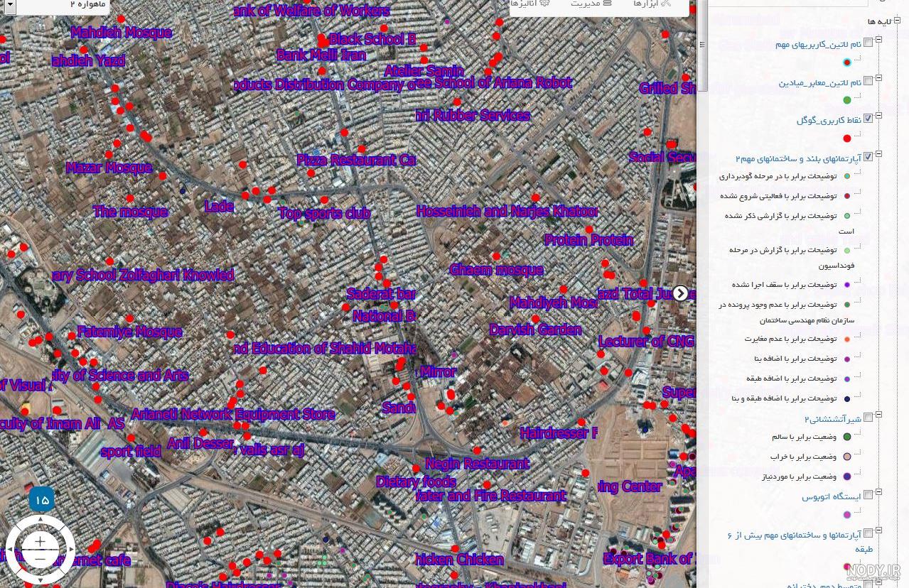
Task: Click the red symbol under نقاط کاربری_گوگل
Action: (846, 138)
